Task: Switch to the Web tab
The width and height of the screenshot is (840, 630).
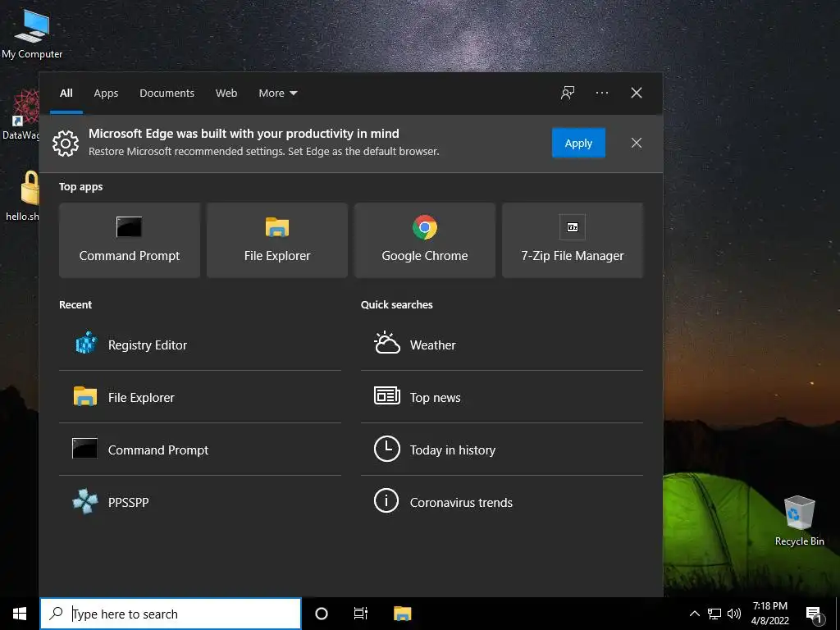Action: (x=226, y=93)
